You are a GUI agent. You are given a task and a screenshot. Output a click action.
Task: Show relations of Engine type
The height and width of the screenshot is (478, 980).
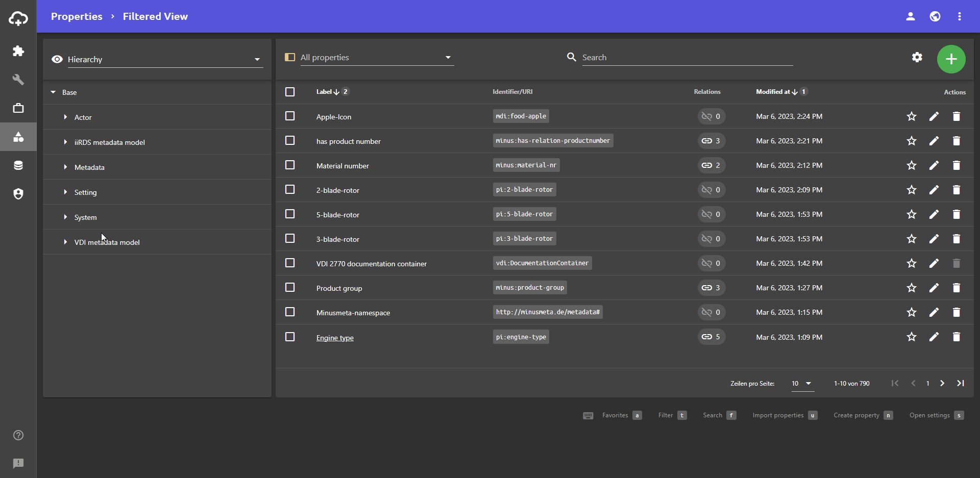tap(712, 337)
